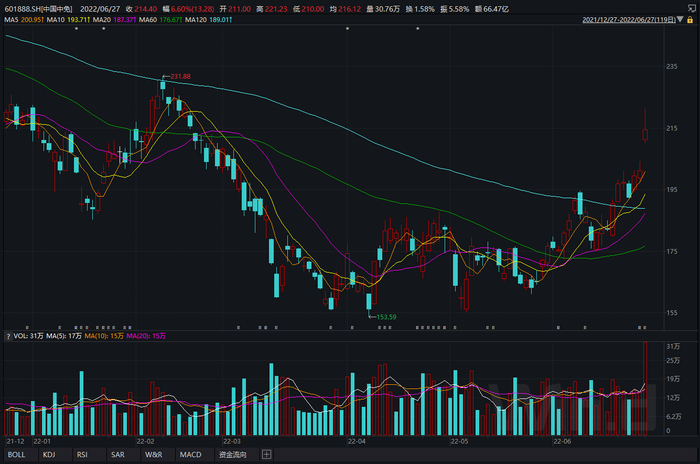The height and width of the screenshot is (464, 700).
Task: Click the MA(20) volume average label
Action: [147, 335]
